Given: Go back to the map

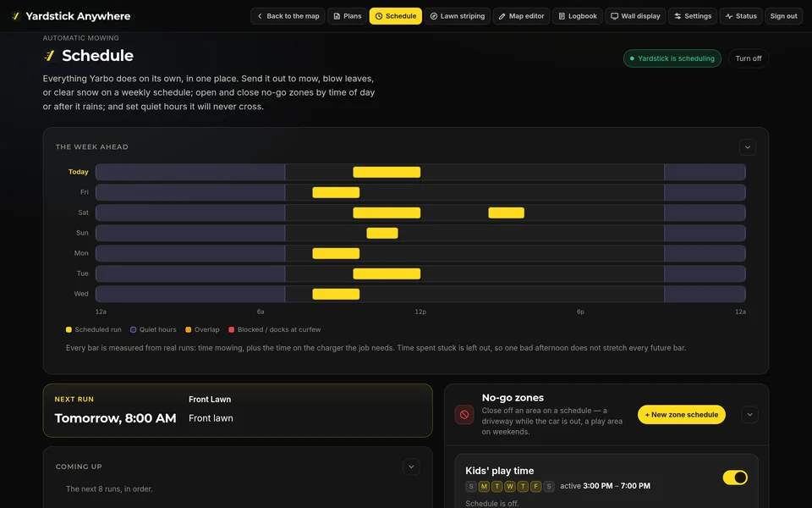Looking at the screenshot, I should (x=288, y=16).
